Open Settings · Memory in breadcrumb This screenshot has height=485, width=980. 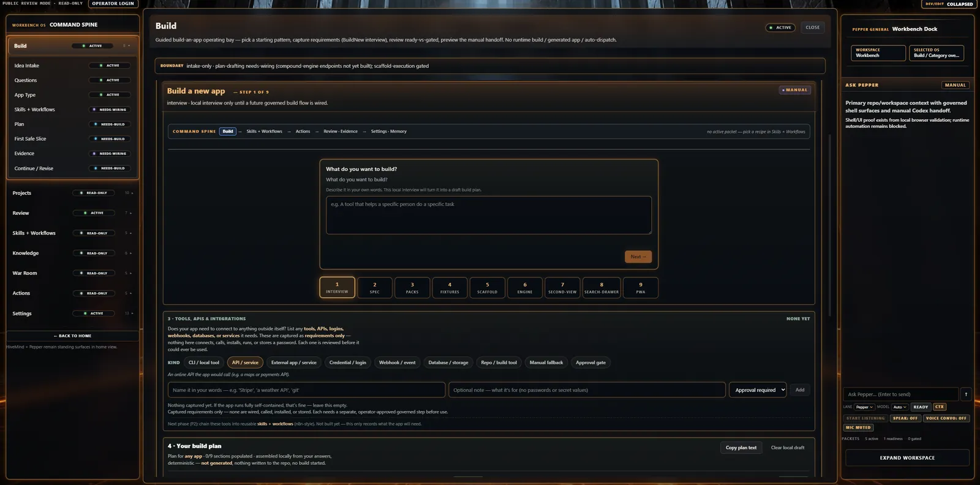388,132
